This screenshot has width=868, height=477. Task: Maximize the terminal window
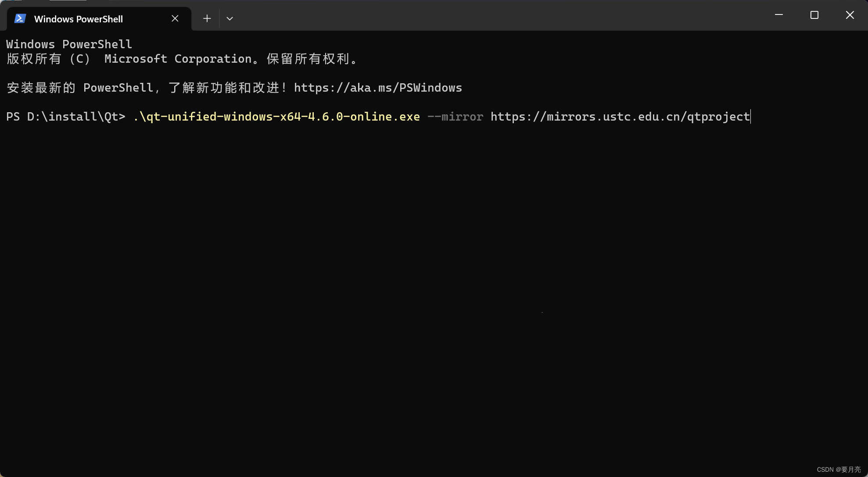[814, 15]
